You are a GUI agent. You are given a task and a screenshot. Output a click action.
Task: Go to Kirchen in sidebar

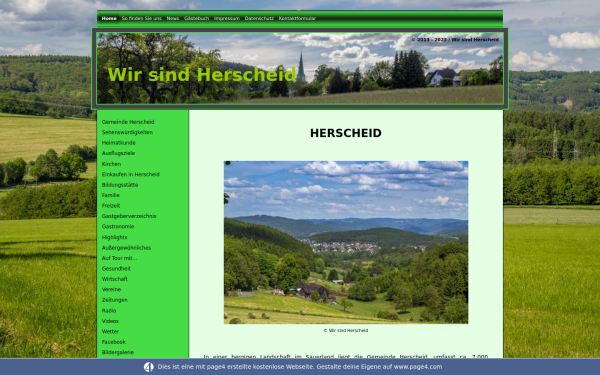(x=111, y=164)
